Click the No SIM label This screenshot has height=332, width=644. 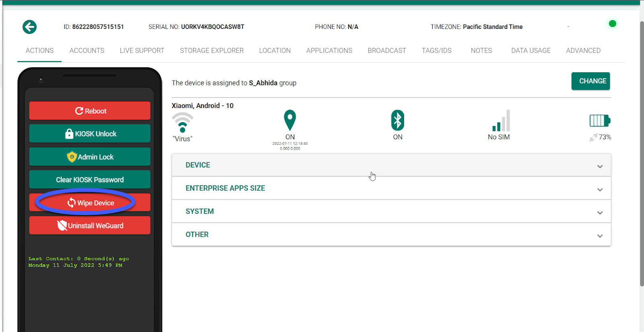(x=499, y=137)
